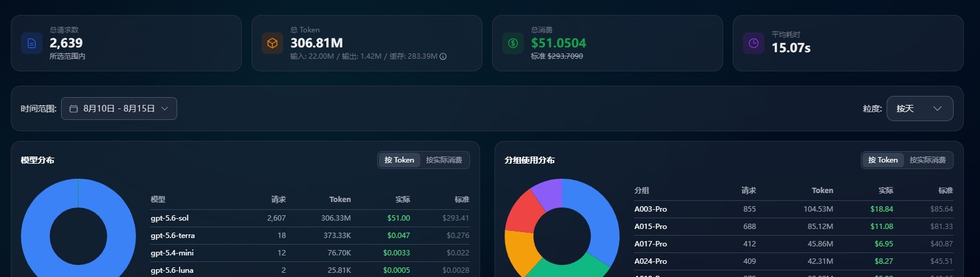
Task: Click the $85.64 standard cost value
Action: tap(942, 209)
